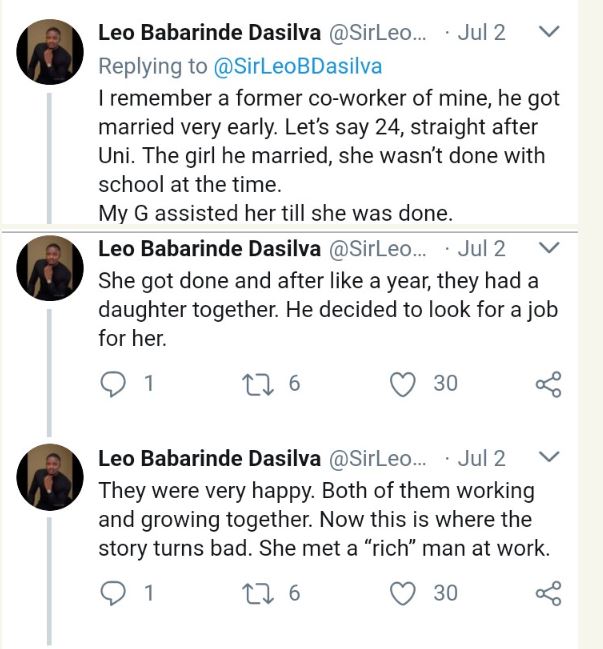
Task: Open options chevron on first tweet
Action: point(548,32)
